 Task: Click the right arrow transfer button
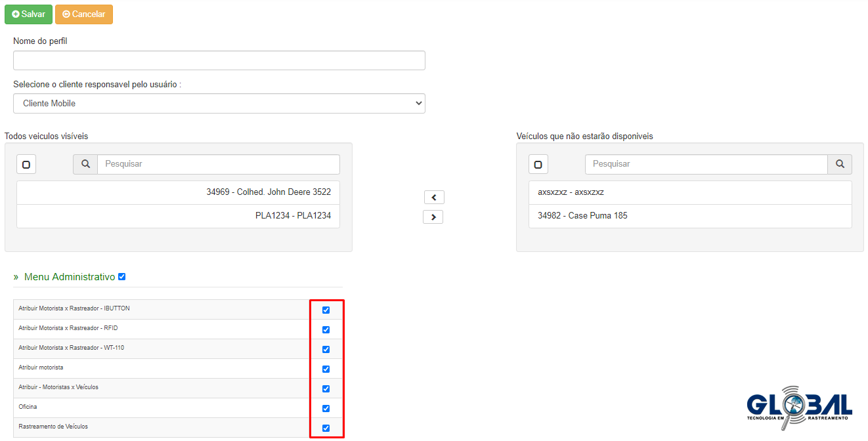point(433,217)
